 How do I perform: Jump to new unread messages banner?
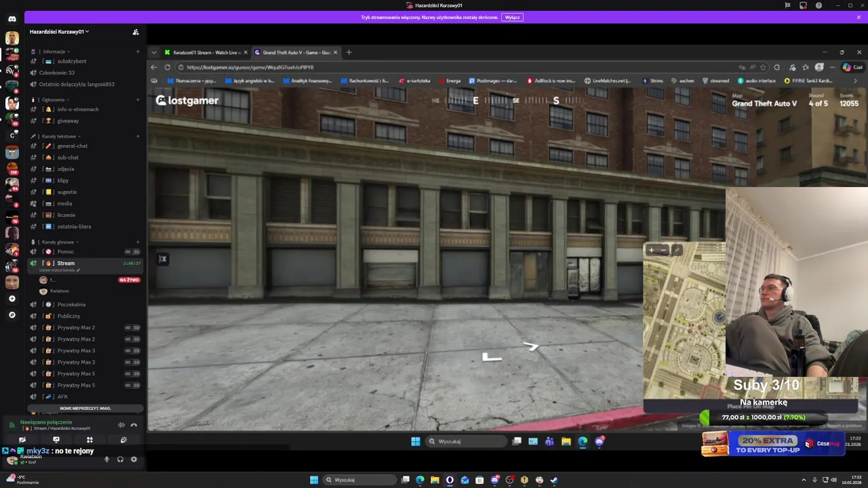85,408
